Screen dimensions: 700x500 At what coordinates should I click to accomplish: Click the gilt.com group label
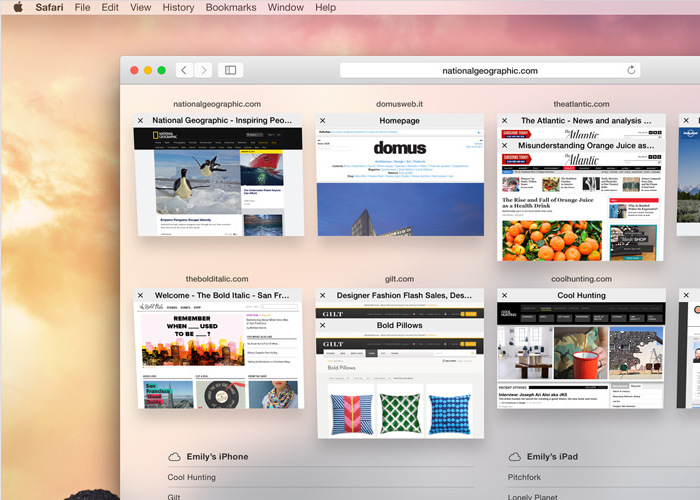tap(399, 279)
